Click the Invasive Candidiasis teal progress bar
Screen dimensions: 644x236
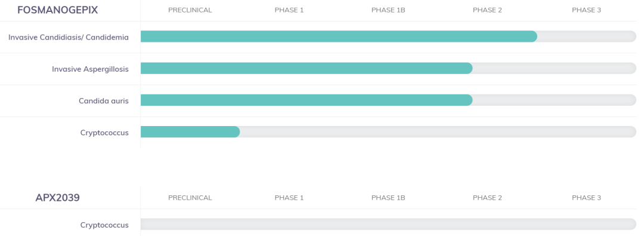339,36
